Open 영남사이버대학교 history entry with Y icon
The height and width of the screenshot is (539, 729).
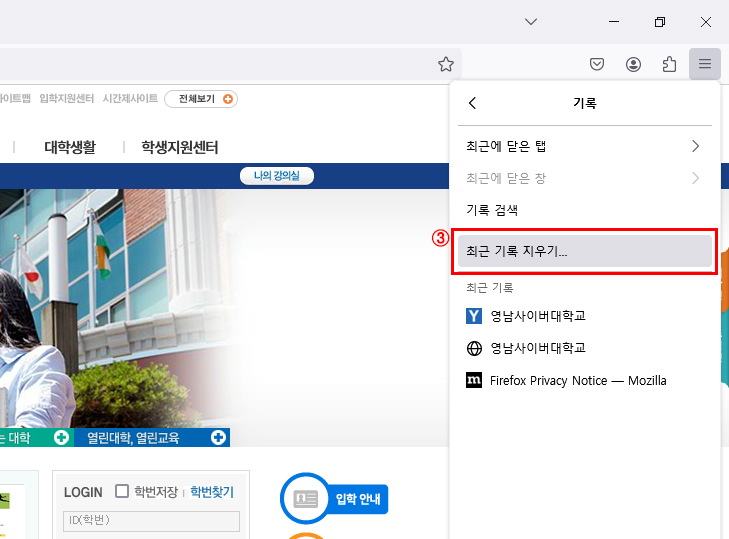(x=584, y=316)
